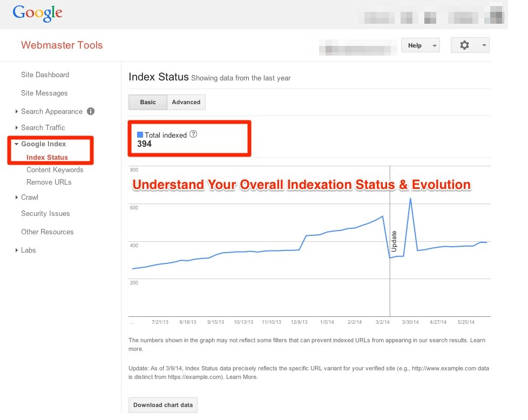This screenshot has width=528, height=420.
Task: Select the Basic tab
Action: [x=147, y=102]
